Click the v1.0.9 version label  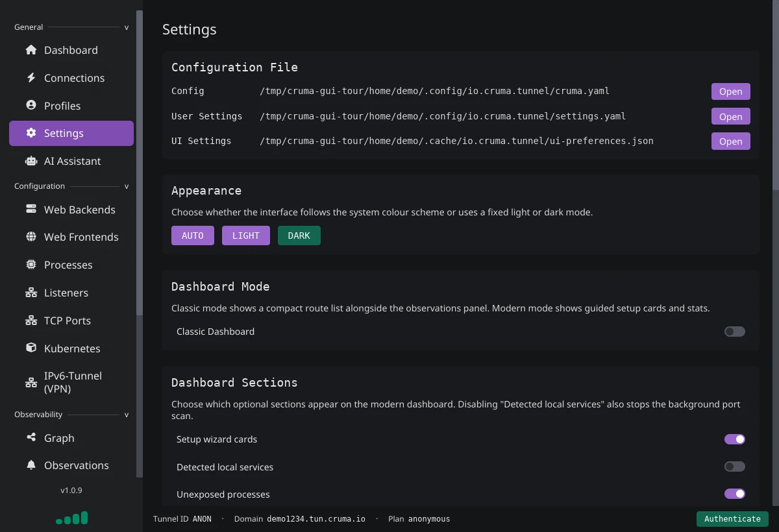pos(71,490)
